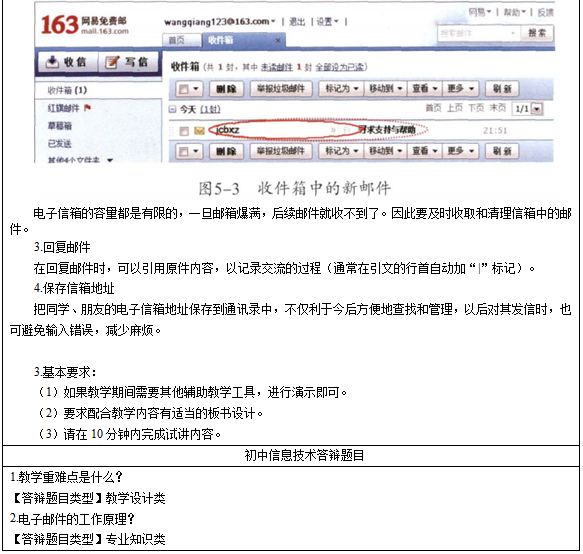Viewport: 583px width, 554px height.
Task: Switch to the 首页 tab
Action: [177, 40]
